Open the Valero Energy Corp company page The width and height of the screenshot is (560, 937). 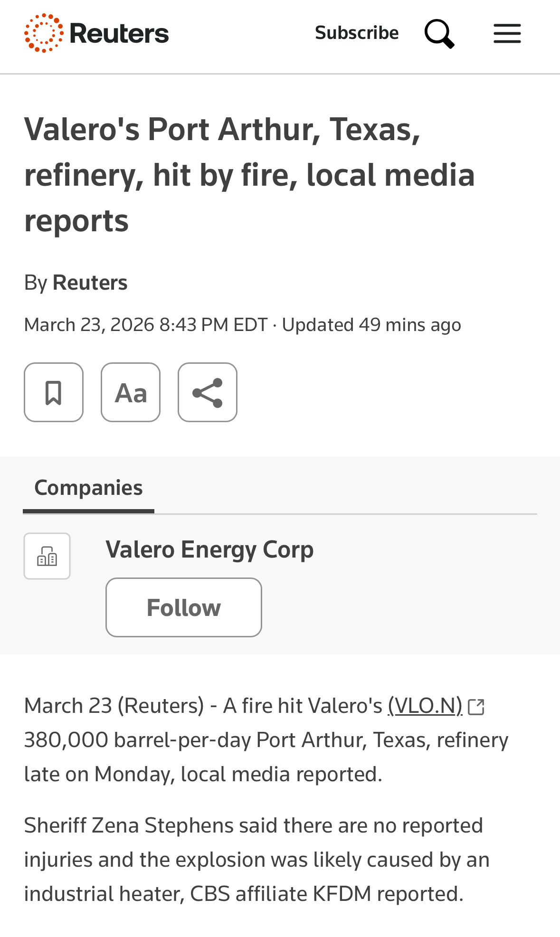pyautogui.click(x=209, y=549)
